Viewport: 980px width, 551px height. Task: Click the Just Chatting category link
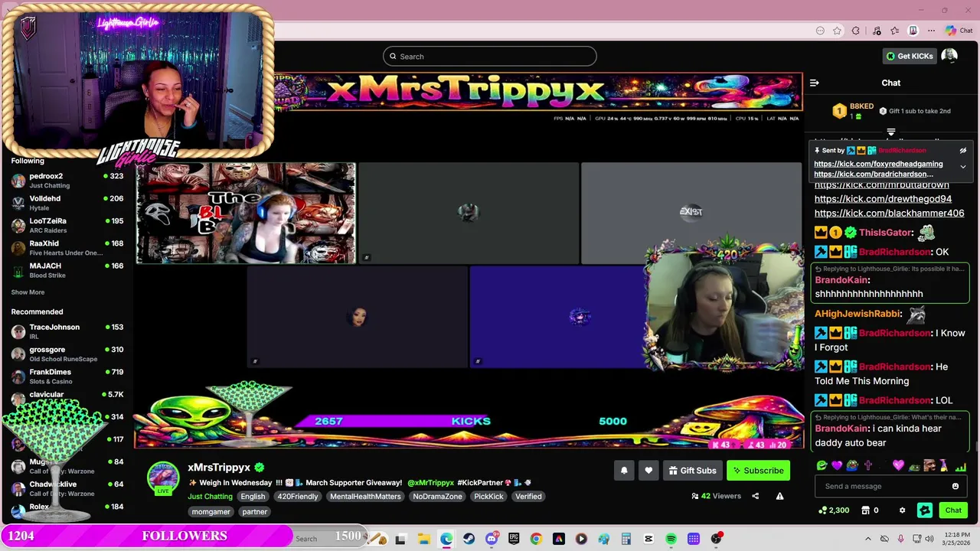coord(210,497)
